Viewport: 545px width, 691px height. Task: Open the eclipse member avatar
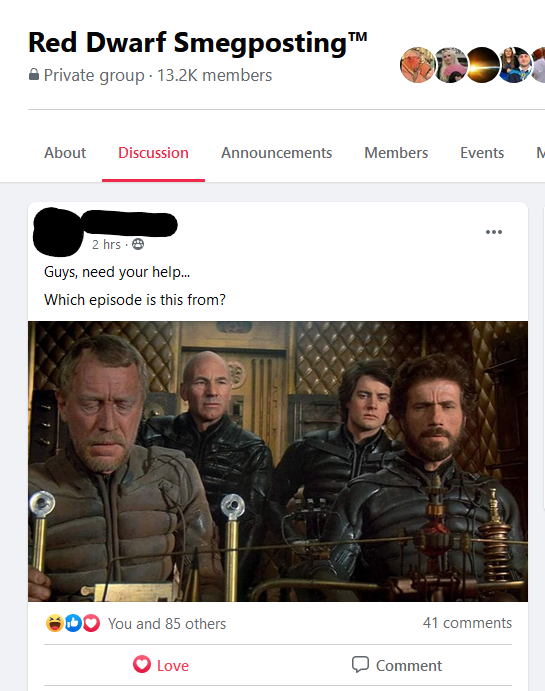(482, 65)
